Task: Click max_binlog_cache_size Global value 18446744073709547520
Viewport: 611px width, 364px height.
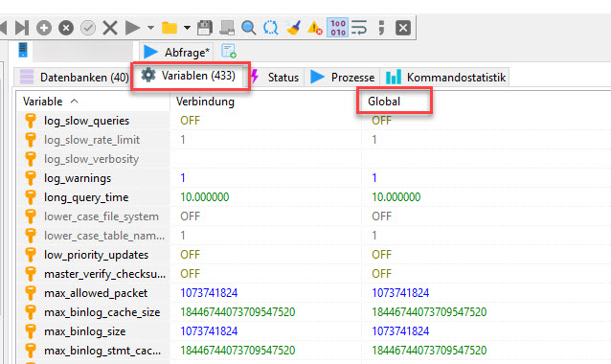Action: coord(429,312)
